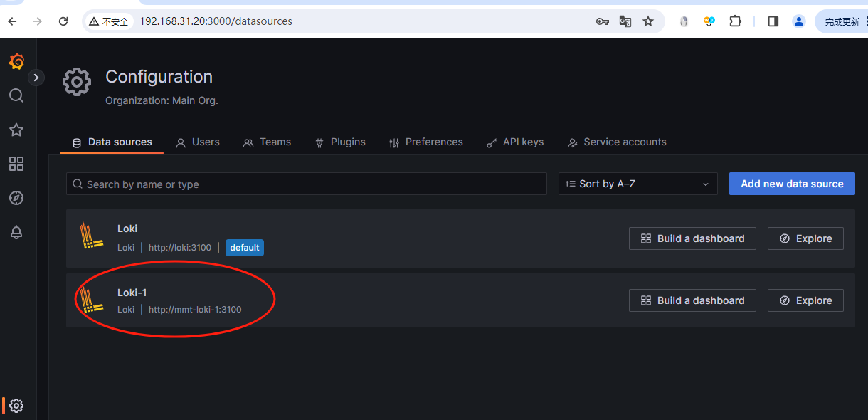The width and height of the screenshot is (868, 420).
Task: Click Add new data source button
Action: (x=792, y=184)
